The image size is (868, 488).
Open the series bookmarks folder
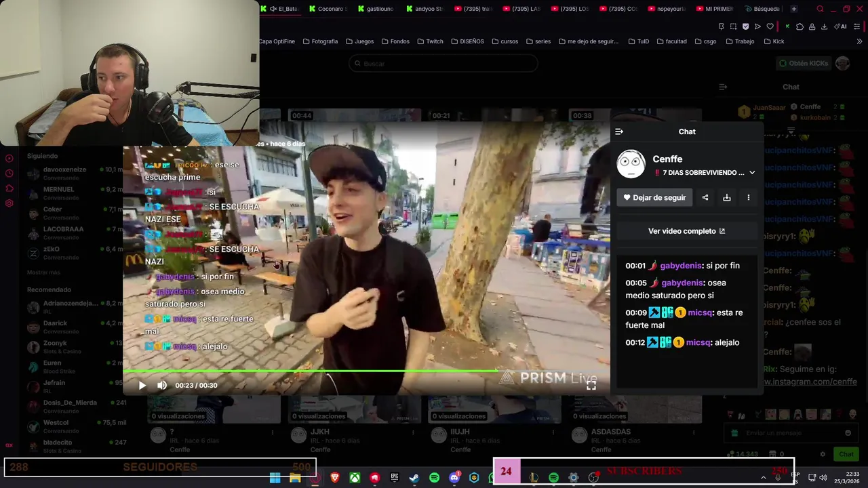coord(538,41)
